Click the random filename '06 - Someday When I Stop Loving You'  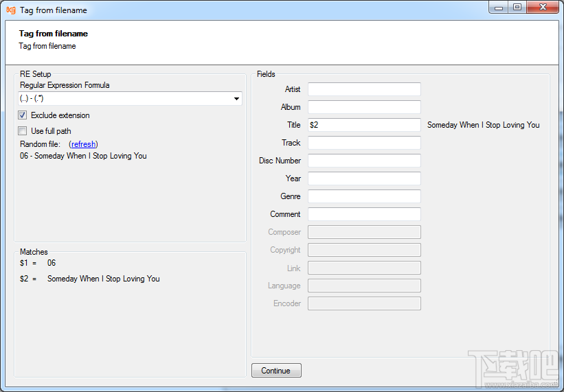(83, 156)
